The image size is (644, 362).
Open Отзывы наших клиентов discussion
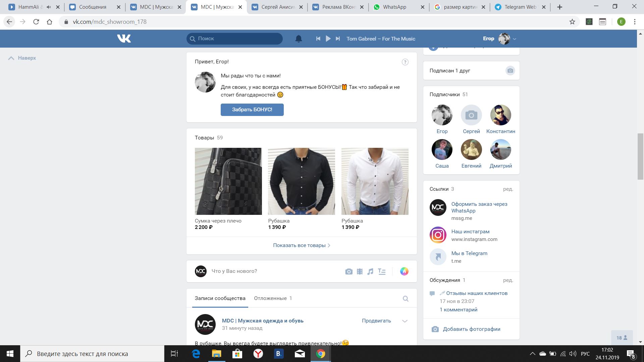pyautogui.click(x=474, y=293)
